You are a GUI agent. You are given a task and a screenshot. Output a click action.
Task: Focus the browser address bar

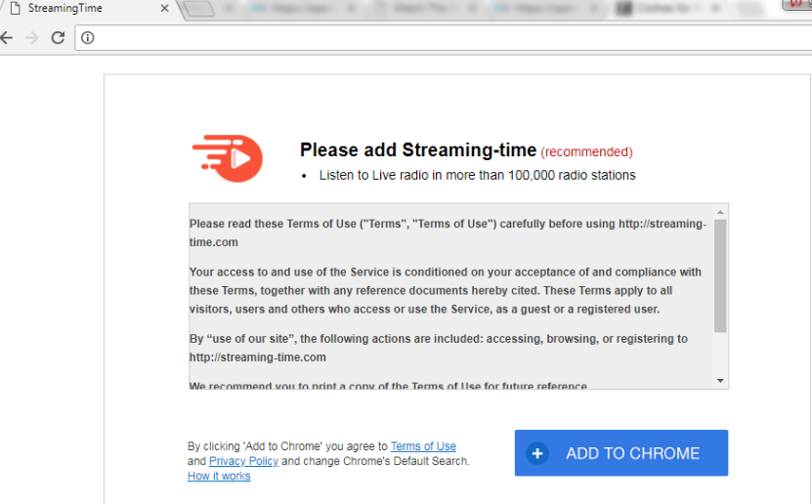pos(440,38)
